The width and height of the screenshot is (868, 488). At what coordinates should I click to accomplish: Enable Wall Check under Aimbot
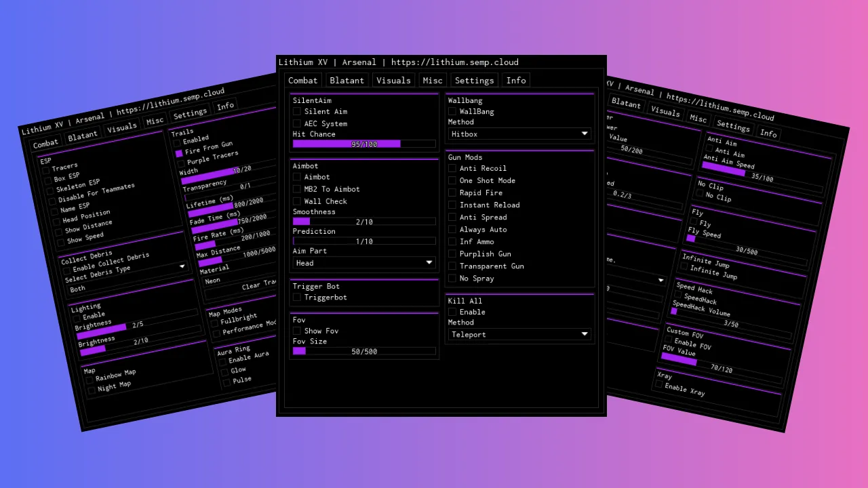[297, 201]
